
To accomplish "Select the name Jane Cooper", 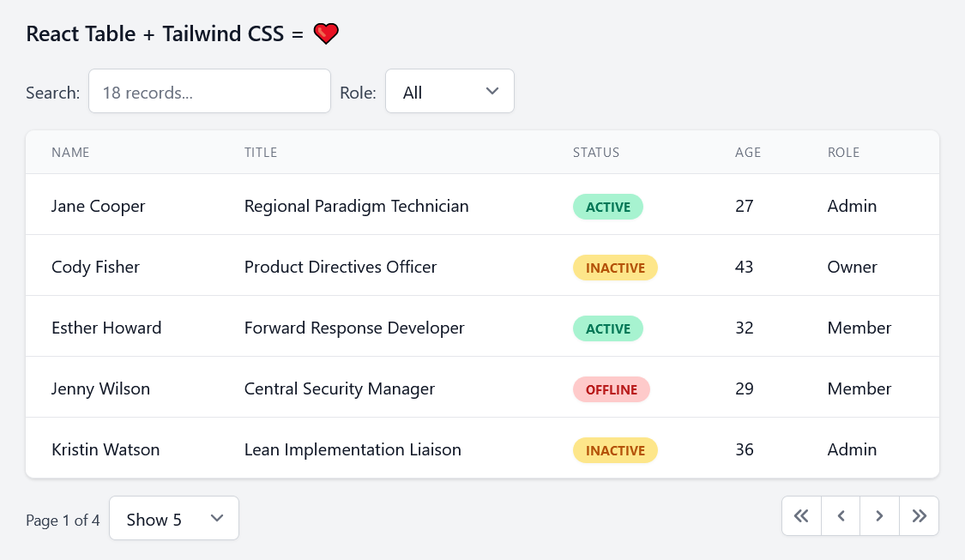I will 99,206.
